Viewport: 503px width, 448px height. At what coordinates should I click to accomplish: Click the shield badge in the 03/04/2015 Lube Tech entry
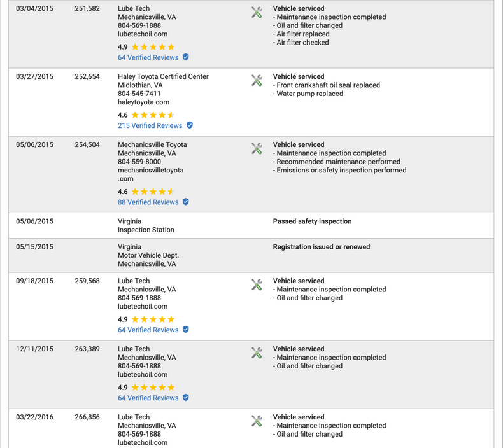click(185, 57)
